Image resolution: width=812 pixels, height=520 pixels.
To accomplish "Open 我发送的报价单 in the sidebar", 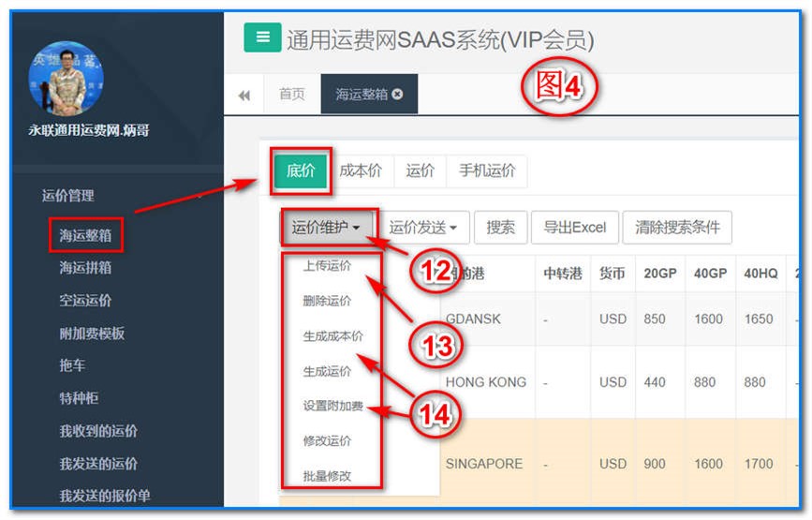I will [105, 496].
